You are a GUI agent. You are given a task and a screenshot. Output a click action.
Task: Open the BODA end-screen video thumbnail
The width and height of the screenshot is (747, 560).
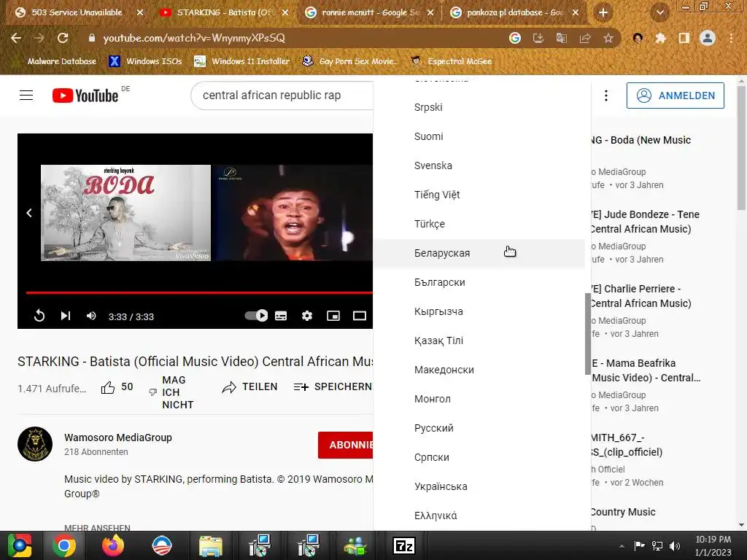click(125, 213)
